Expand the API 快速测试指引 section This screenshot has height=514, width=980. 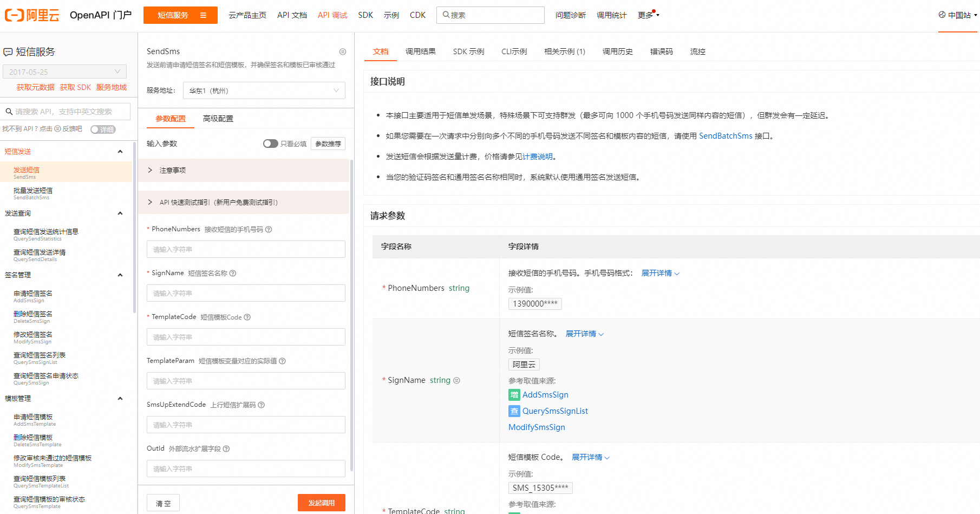244,202
